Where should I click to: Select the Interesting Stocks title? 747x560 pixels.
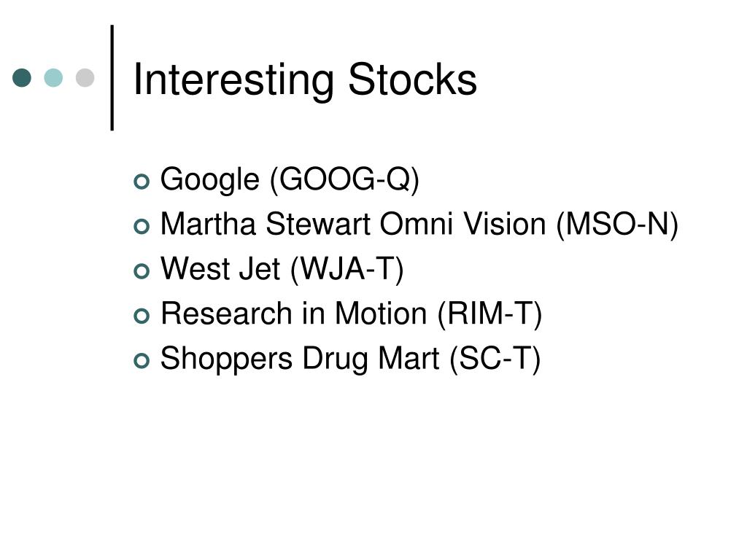pos(305,80)
